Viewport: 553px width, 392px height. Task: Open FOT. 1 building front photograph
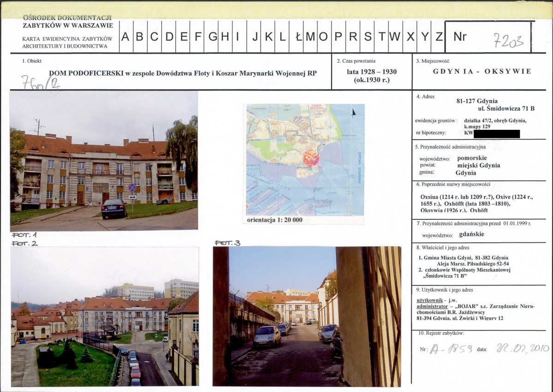tap(104, 161)
